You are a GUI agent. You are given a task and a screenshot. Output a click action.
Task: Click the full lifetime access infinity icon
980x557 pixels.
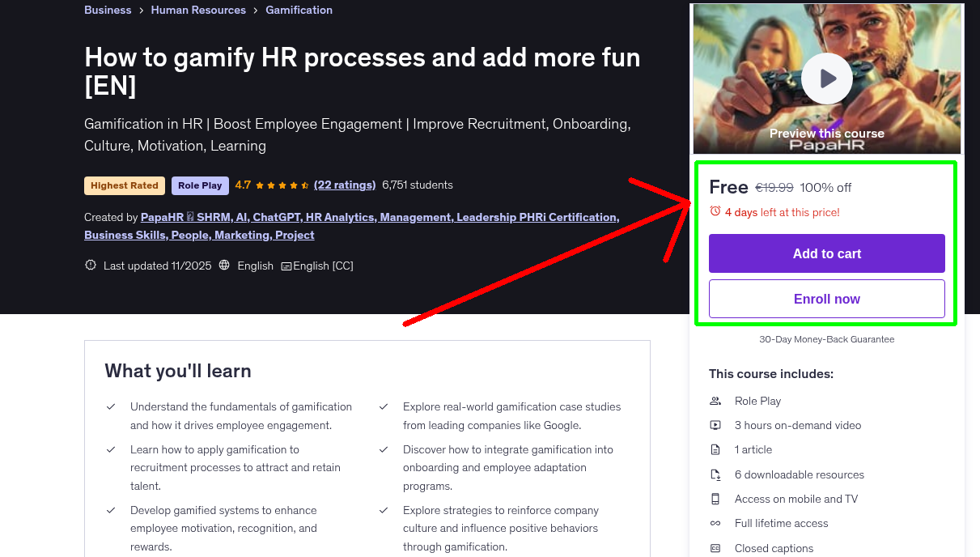[x=715, y=523]
